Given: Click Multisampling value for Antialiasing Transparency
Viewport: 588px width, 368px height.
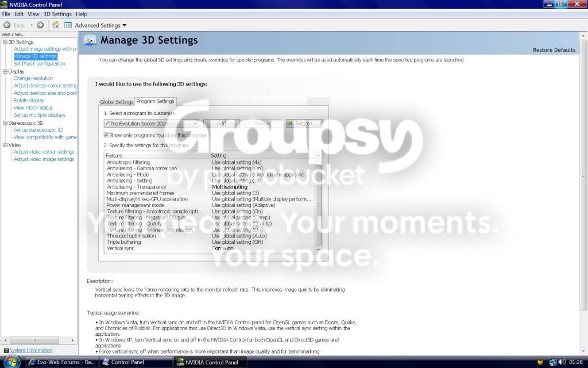Looking at the screenshot, I should point(230,187).
